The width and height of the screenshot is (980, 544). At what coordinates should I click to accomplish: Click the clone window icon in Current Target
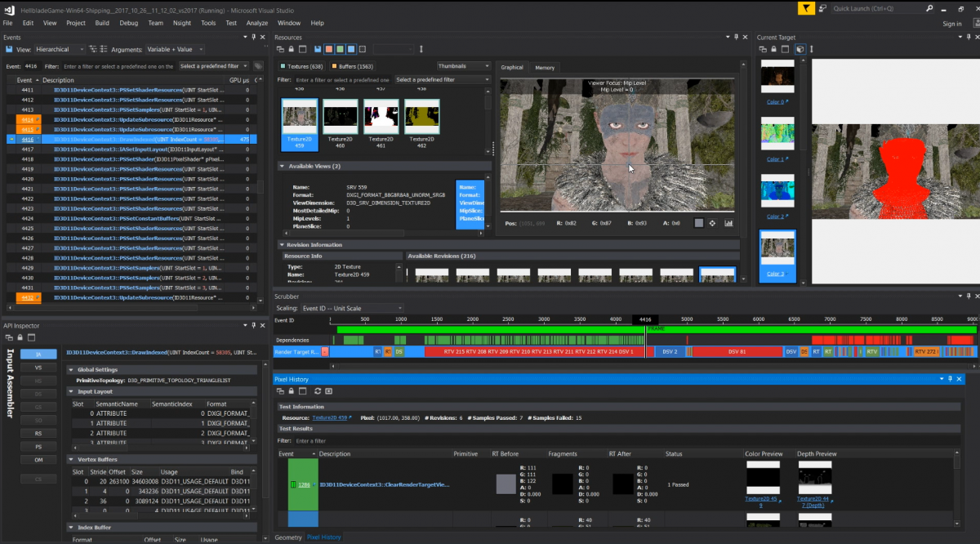click(764, 49)
